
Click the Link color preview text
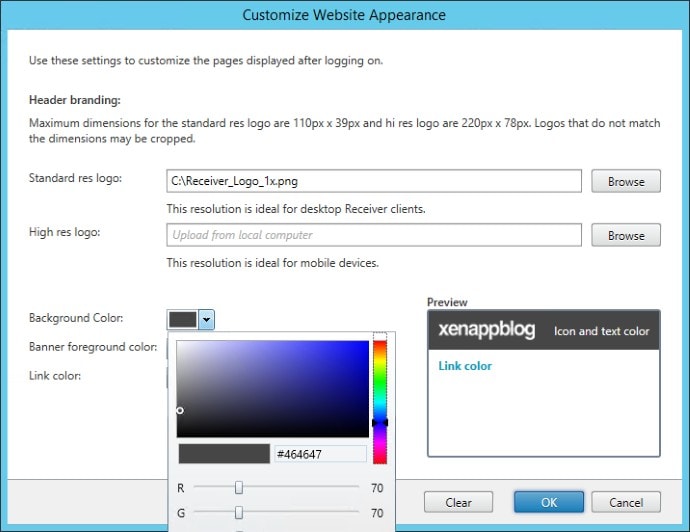465,366
